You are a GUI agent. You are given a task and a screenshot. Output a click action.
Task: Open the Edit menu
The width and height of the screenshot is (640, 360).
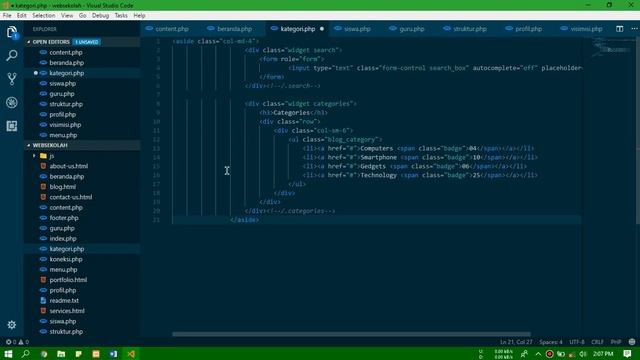coord(22,16)
